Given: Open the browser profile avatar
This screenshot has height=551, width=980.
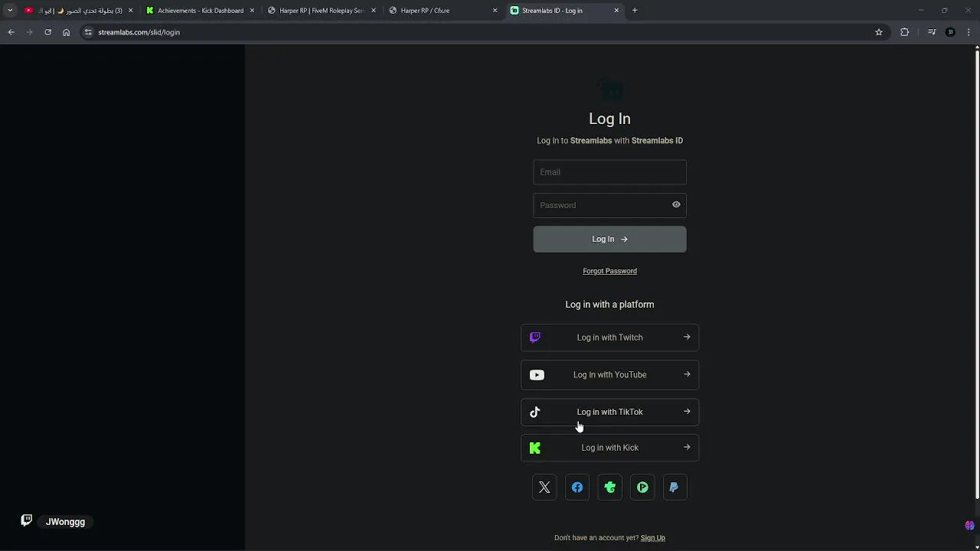Looking at the screenshot, I should pyautogui.click(x=951, y=32).
